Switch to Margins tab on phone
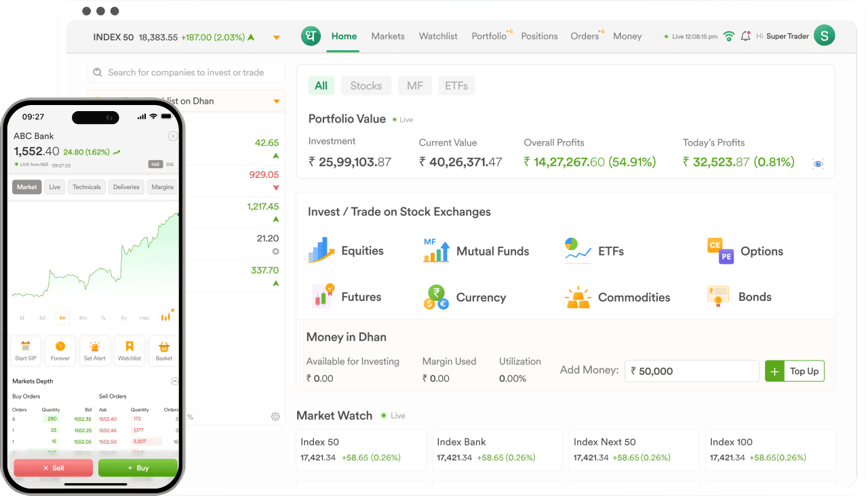 pyautogui.click(x=162, y=187)
